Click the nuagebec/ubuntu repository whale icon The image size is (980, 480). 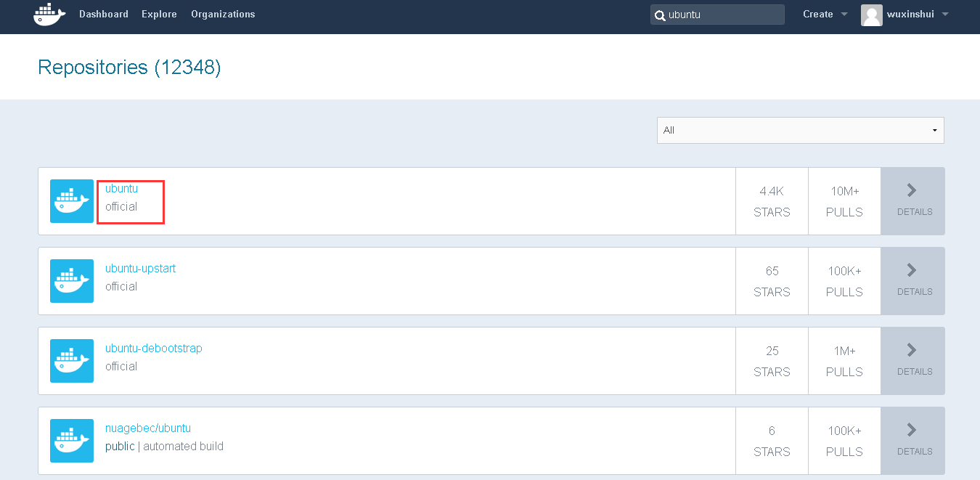[x=72, y=441]
